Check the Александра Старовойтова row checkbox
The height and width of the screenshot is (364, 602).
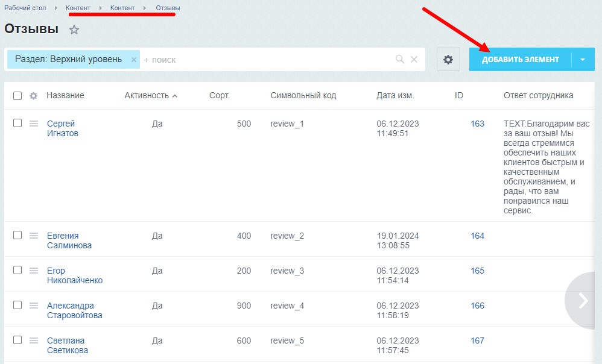[17, 305]
